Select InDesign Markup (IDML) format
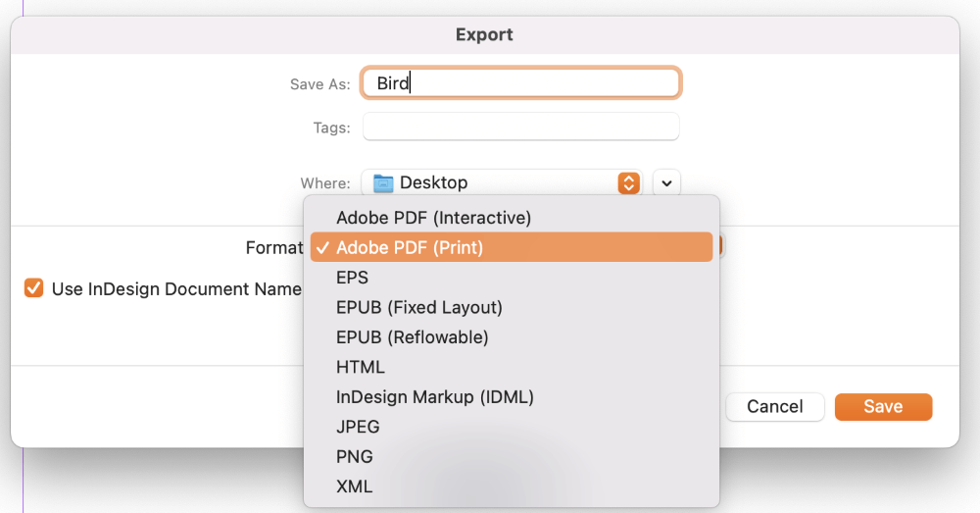This screenshot has width=980, height=513. pos(512,396)
